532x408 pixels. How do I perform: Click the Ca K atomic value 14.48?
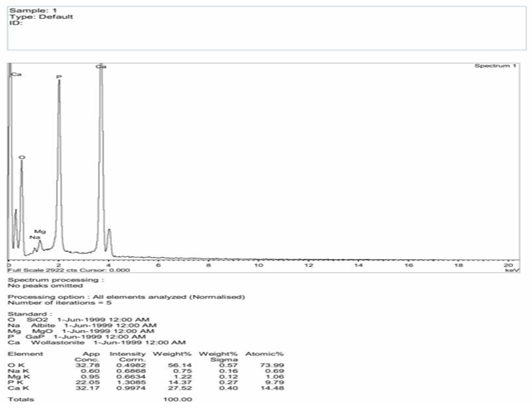(272, 388)
